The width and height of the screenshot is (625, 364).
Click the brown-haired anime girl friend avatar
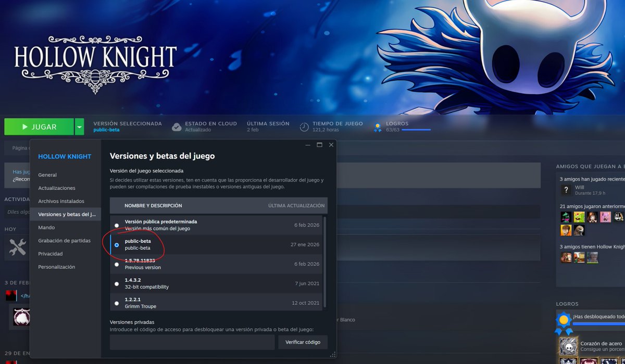[x=592, y=217]
